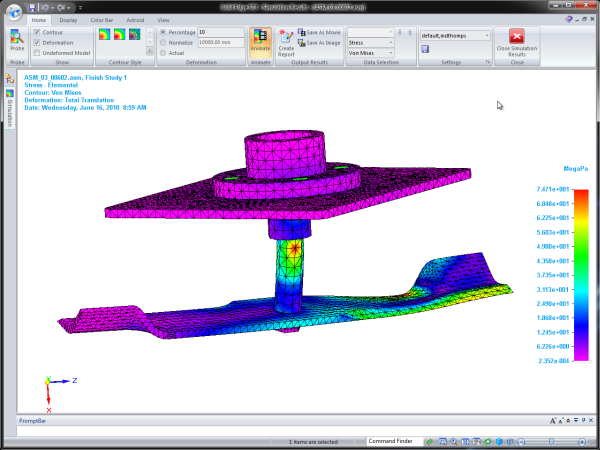Open the Color Bar tab
Screen dimensions: 600x450
click(102, 19)
